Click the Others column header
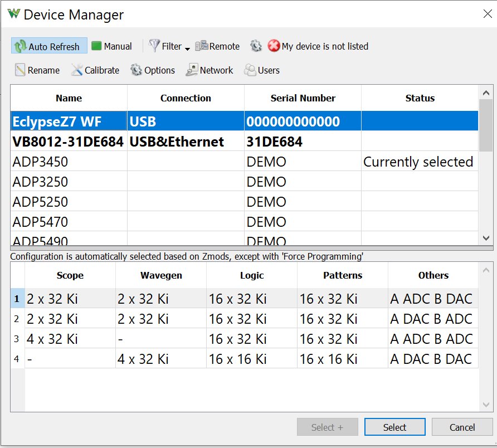The image size is (497, 448). tap(433, 275)
